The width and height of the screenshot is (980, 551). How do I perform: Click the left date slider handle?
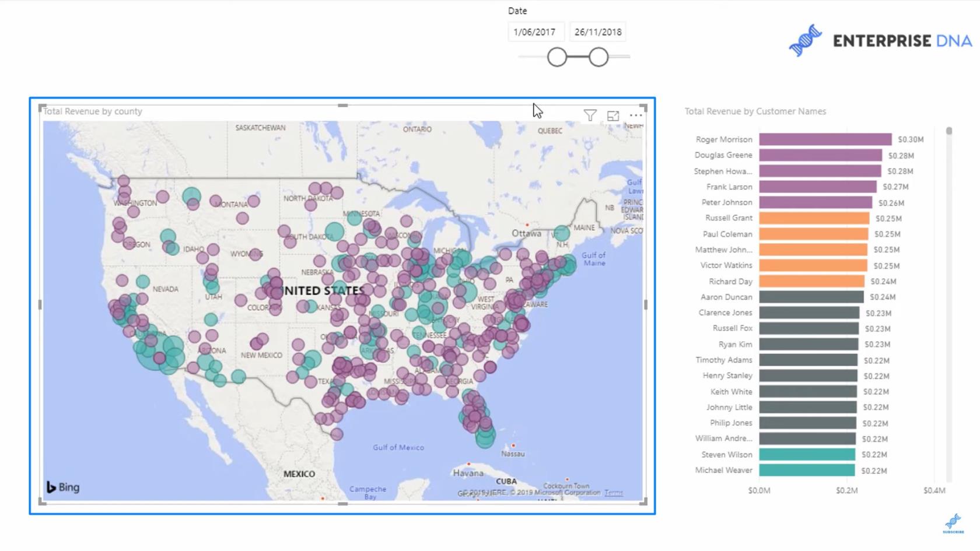(557, 57)
